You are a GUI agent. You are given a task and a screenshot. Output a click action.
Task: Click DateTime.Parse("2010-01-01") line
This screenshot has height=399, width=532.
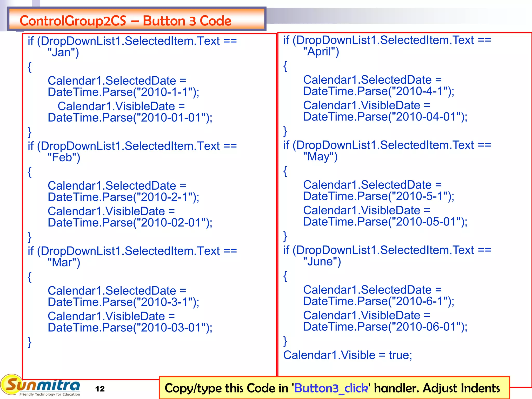130,118
